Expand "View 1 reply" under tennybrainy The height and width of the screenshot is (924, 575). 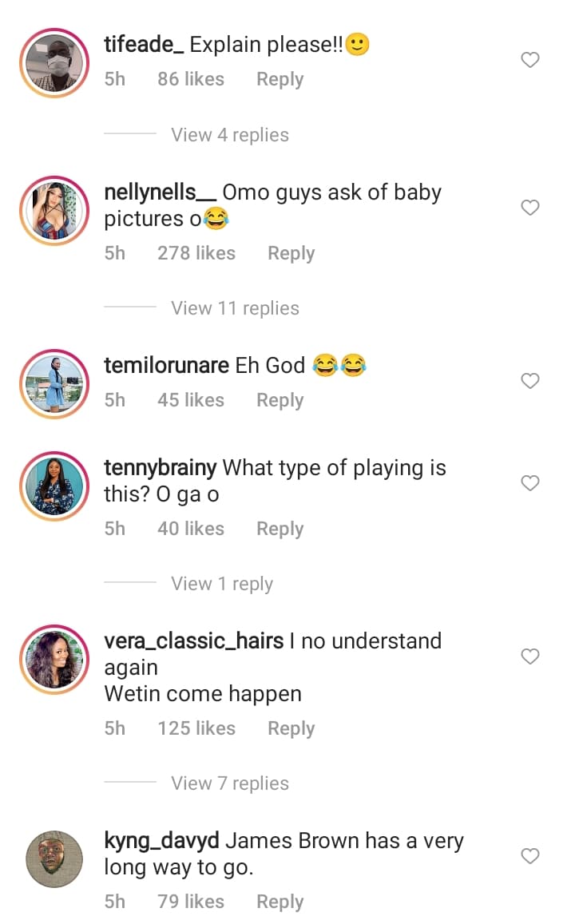[x=222, y=584]
